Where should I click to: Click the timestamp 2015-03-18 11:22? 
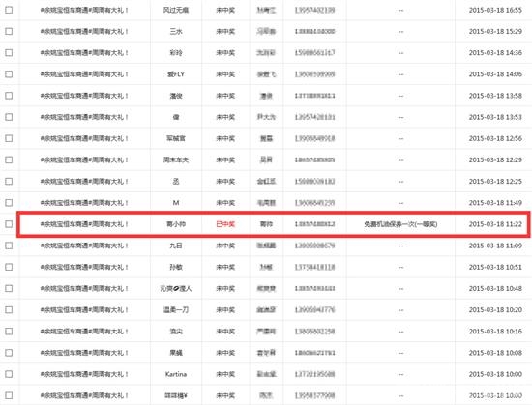(x=495, y=224)
